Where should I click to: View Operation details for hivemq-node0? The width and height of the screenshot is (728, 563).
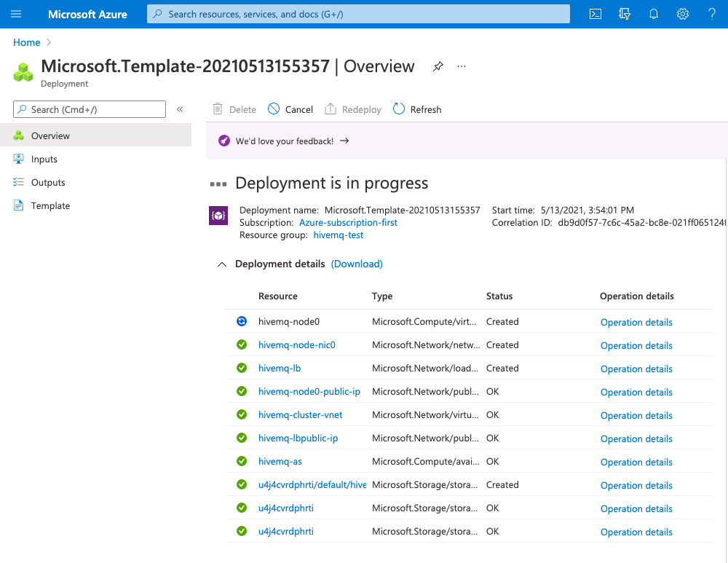pos(636,323)
